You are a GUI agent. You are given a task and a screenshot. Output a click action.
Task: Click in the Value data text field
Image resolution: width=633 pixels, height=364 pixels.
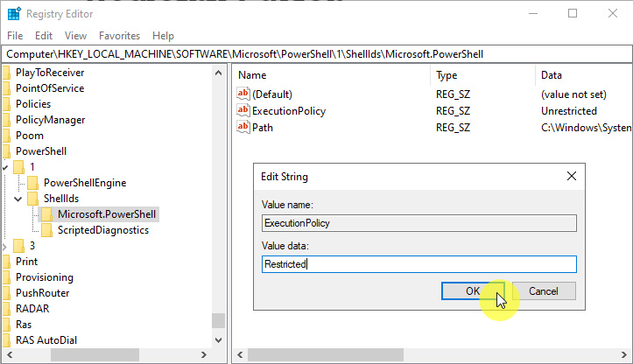coord(418,263)
